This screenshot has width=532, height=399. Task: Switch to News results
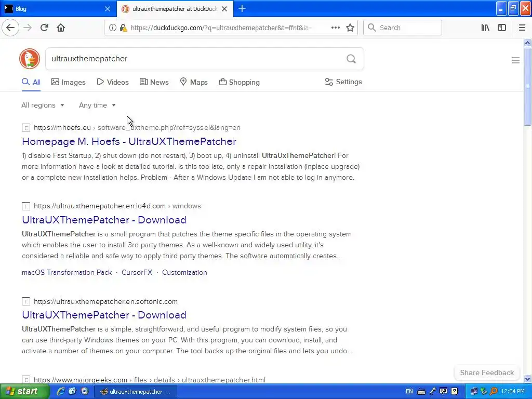(154, 82)
